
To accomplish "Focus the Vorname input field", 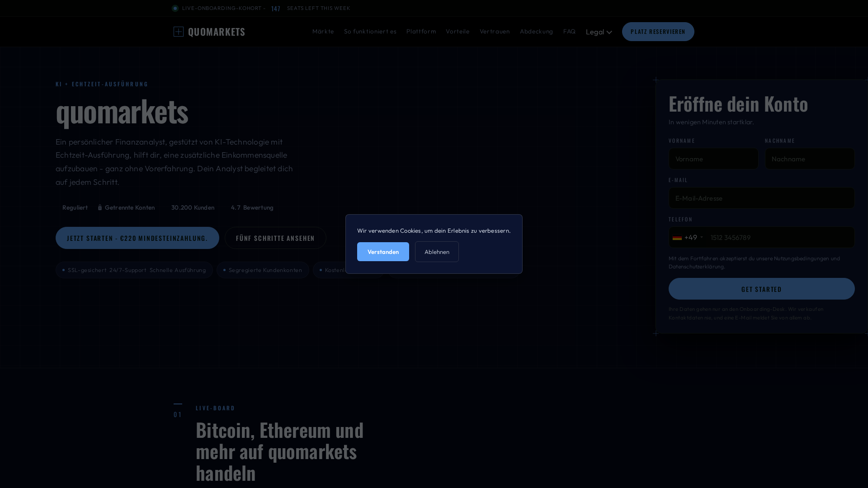I will click(x=713, y=159).
